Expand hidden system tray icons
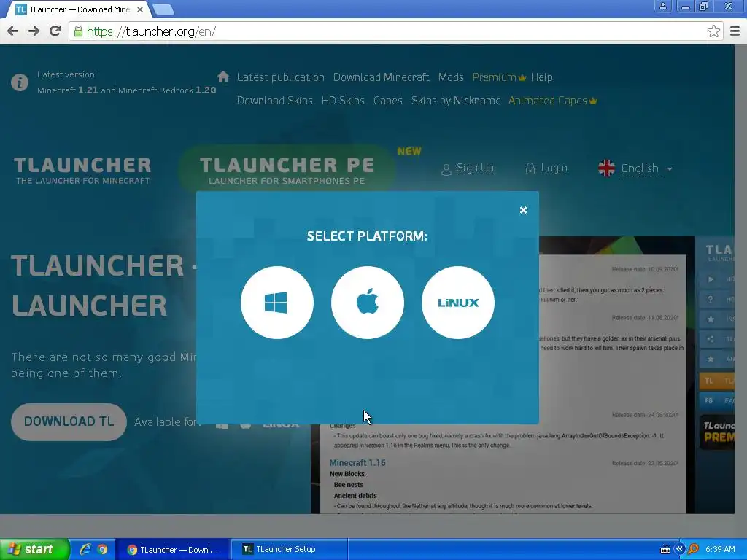 679,549
